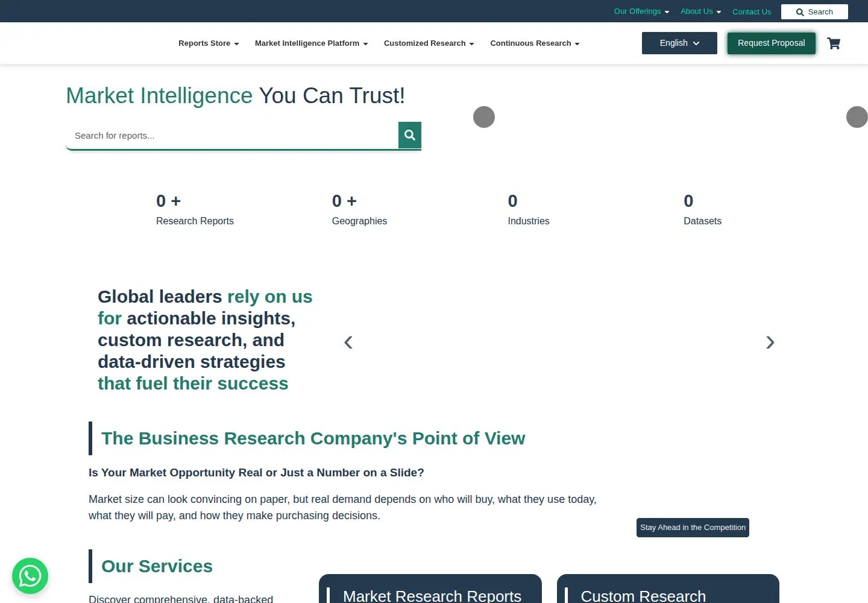The image size is (868, 603).
Task: Click the Our Services heading
Action: [x=157, y=566]
